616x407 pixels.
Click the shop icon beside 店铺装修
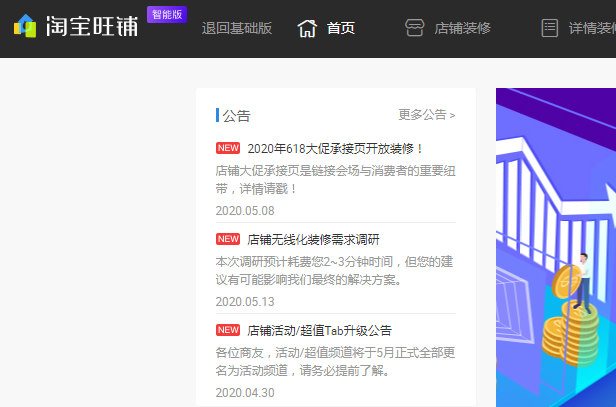pos(414,28)
